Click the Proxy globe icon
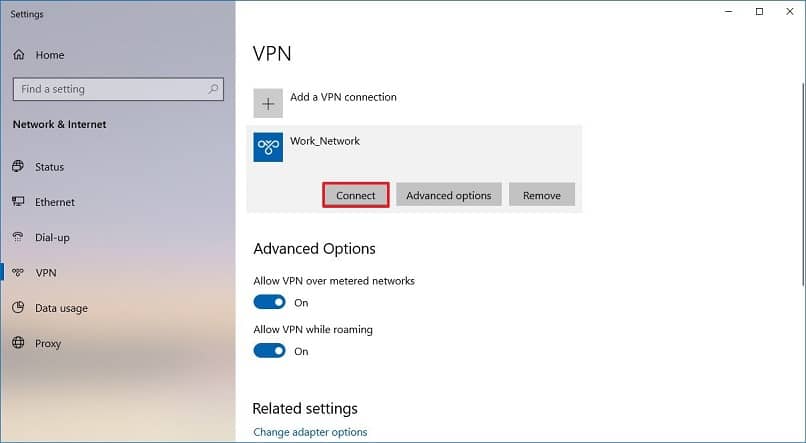The height and width of the screenshot is (443, 806). pos(19,343)
